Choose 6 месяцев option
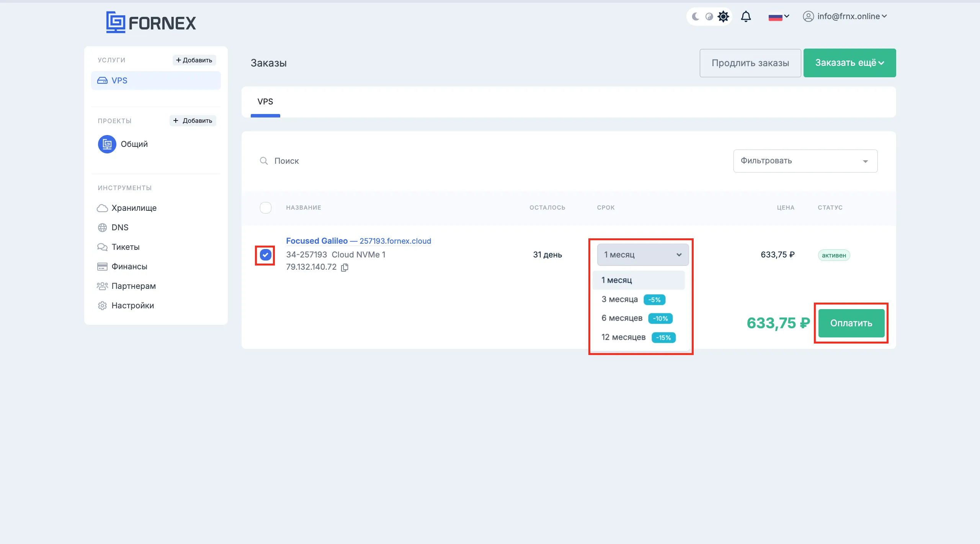This screenshot has width=980, height=544. (639, 318)
